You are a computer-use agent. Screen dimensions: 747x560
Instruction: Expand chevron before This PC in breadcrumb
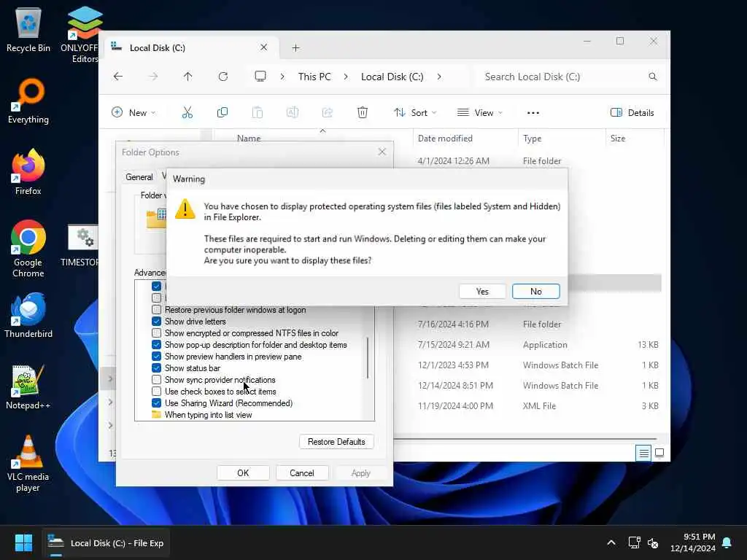[x=282, y=77]
